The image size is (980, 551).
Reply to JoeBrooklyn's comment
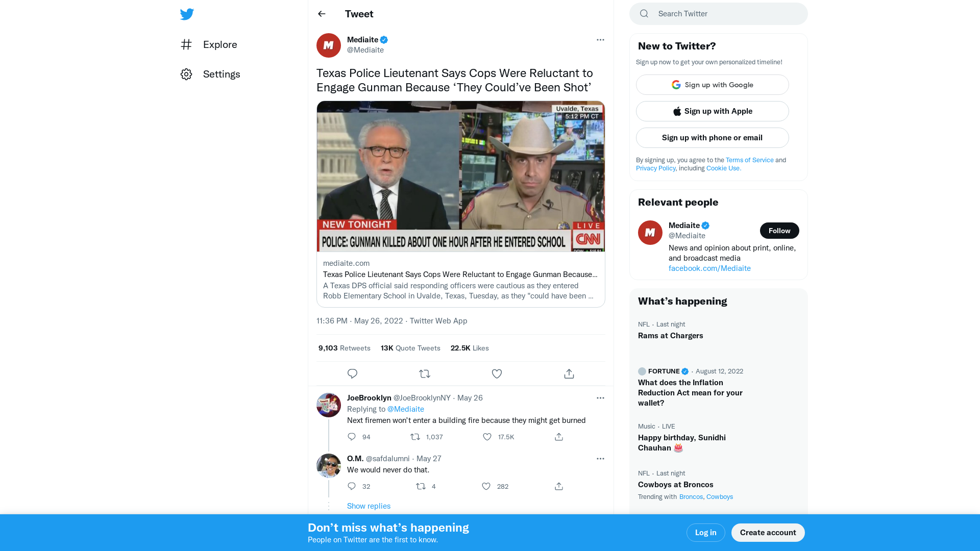352,437
